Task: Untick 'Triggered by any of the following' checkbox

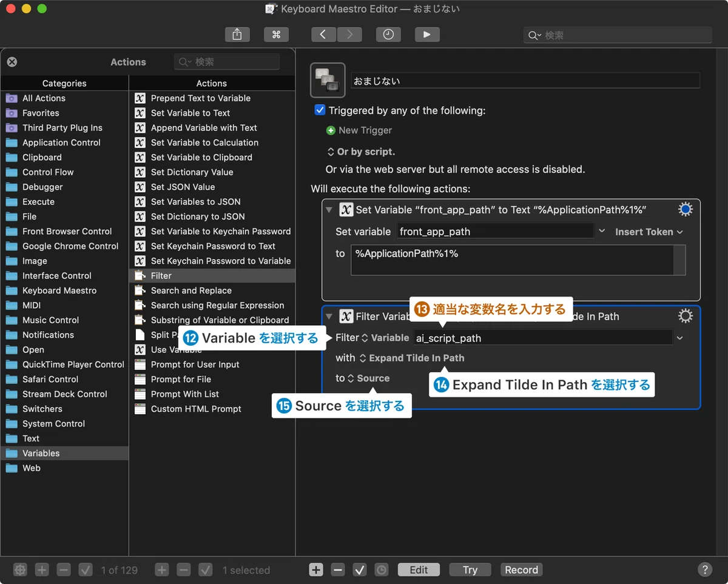Action: [320, 110]
